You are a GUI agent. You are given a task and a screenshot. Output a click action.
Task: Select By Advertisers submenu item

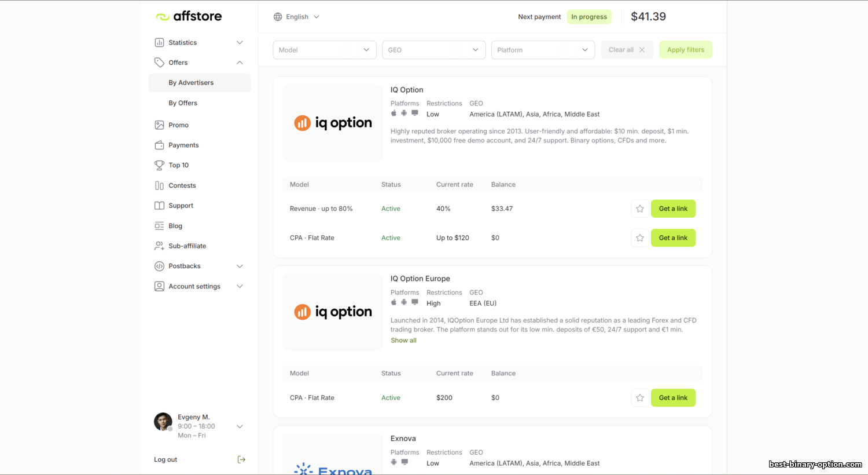(x=200, y=83)
